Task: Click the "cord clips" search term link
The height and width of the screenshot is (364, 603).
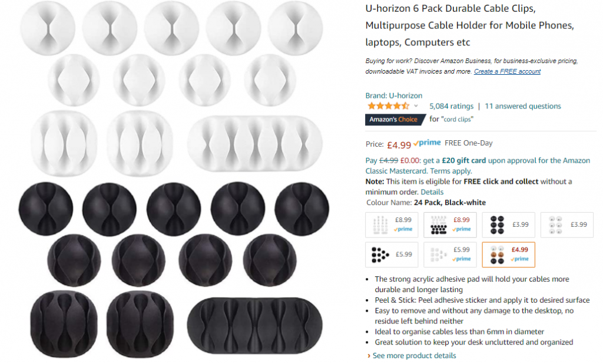Action: coord(458,120)
